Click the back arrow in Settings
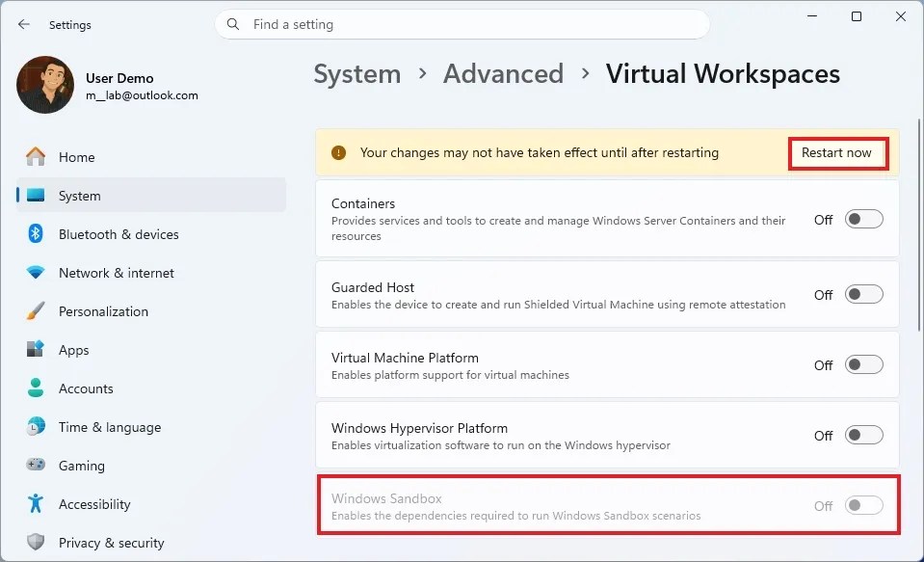Viewport: 924px width, 562px height. pos(23,24)
